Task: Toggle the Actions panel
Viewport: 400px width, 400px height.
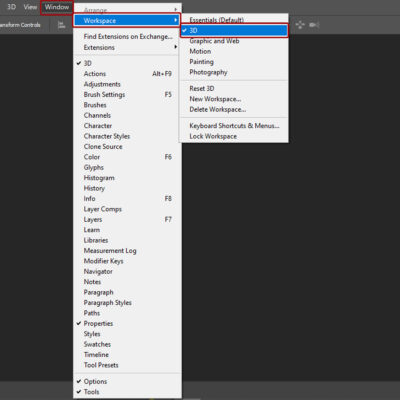Action: point(127,74)
